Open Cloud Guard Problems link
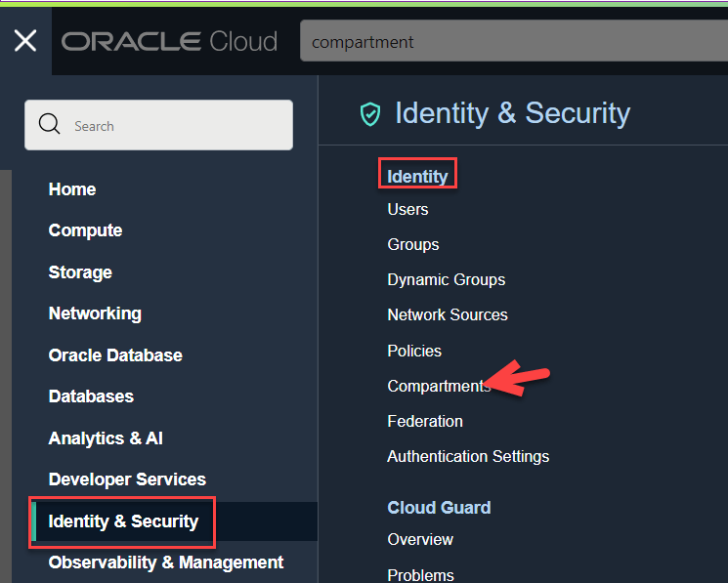The width and height of the screenshot is (728, 583). coord(420,575)
